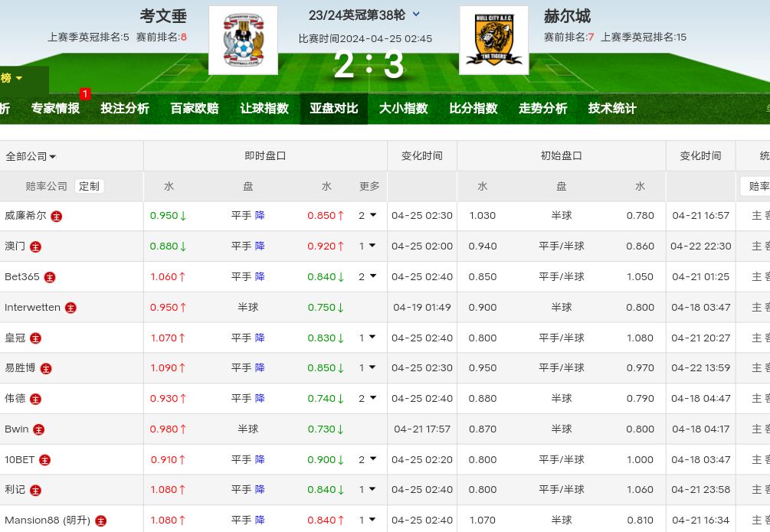Click the 定制 customize button
770x532 pixels.
coord(89,186)
